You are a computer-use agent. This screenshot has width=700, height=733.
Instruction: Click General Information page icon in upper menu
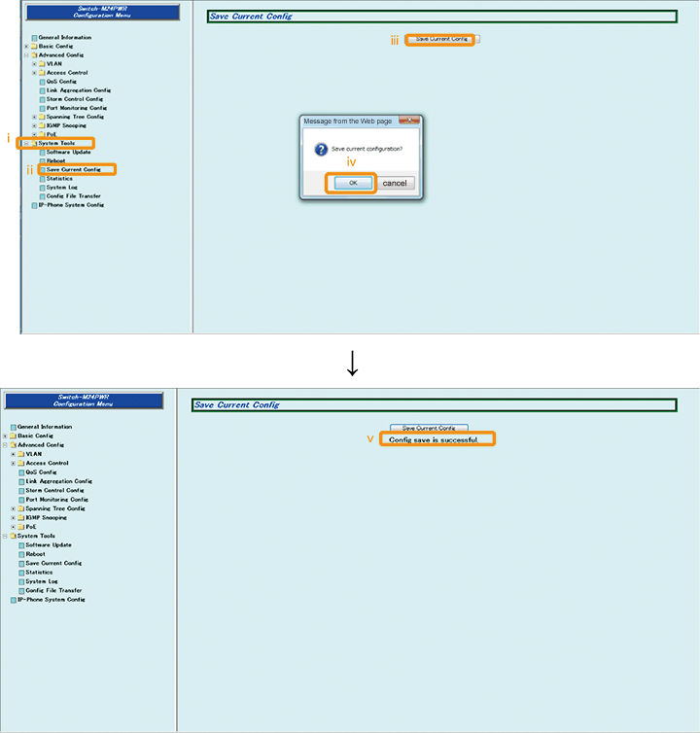34,37
